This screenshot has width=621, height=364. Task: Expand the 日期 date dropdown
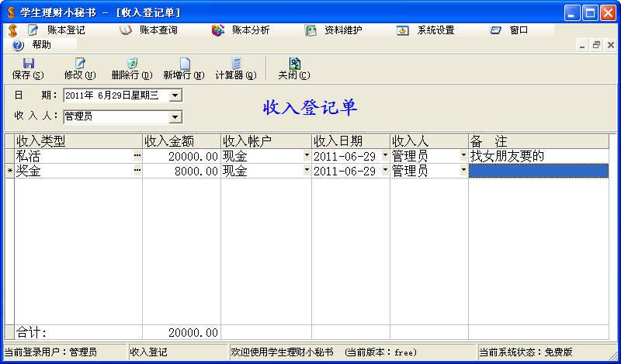[175, 95]
